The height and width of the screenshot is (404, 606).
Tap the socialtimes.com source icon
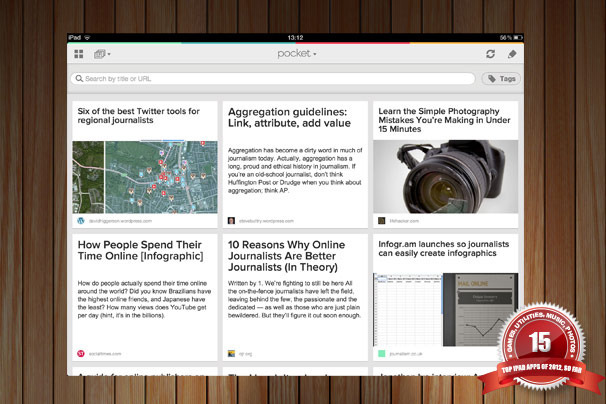pyautogui.click(x=81, y=353)
